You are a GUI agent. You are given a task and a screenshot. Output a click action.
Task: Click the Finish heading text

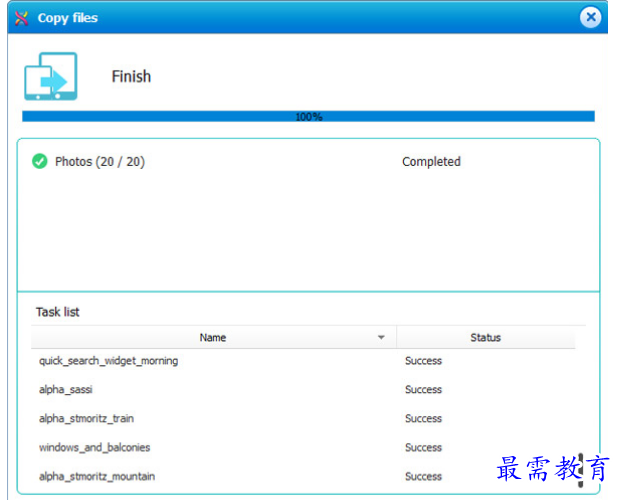coord(131,77)
